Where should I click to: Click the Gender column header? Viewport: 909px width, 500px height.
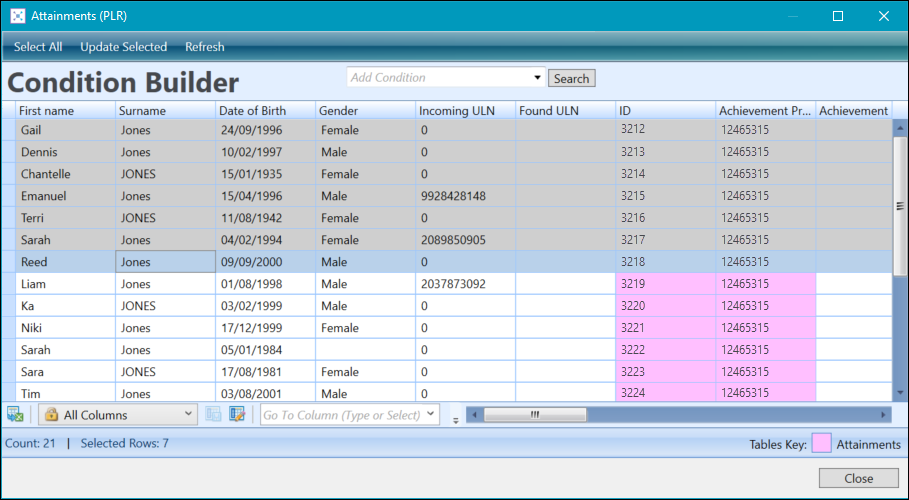pos(365,110)
